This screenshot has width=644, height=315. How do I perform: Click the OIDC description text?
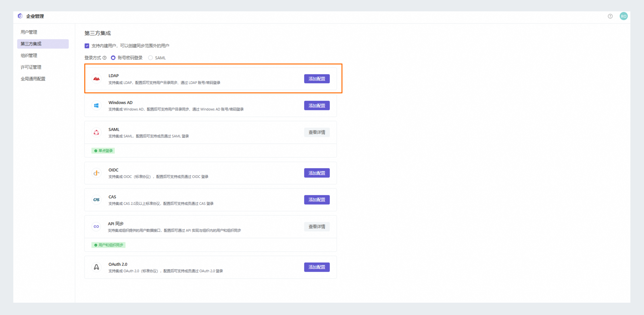coord(158,177)
